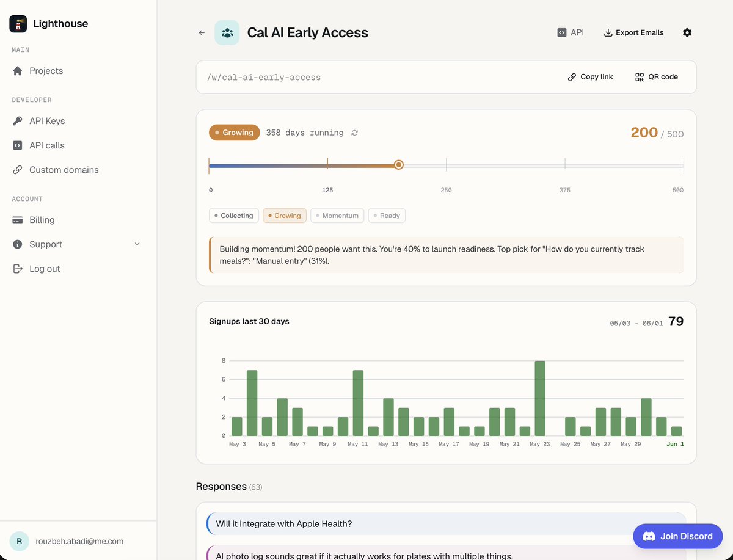
Task: Click the chain icon on Copy link
Action: pos(572,77)
